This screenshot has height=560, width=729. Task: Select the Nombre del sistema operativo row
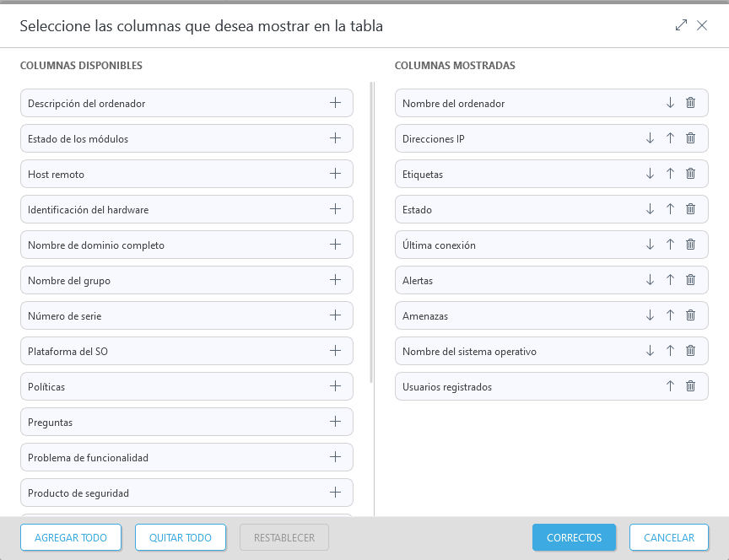(506, 351)
